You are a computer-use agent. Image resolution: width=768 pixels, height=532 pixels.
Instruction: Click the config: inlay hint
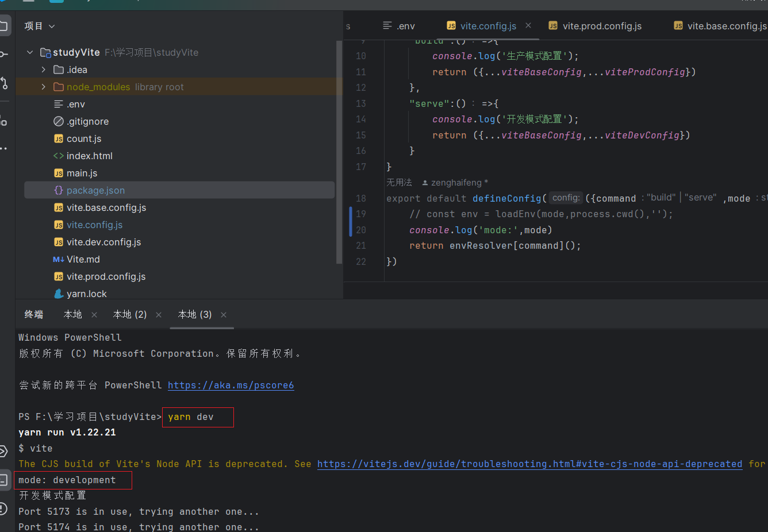coord(566,198)
